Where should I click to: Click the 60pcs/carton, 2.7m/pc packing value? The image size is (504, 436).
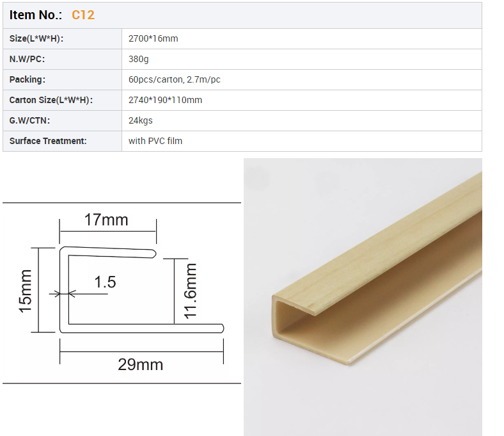point(174,79)
